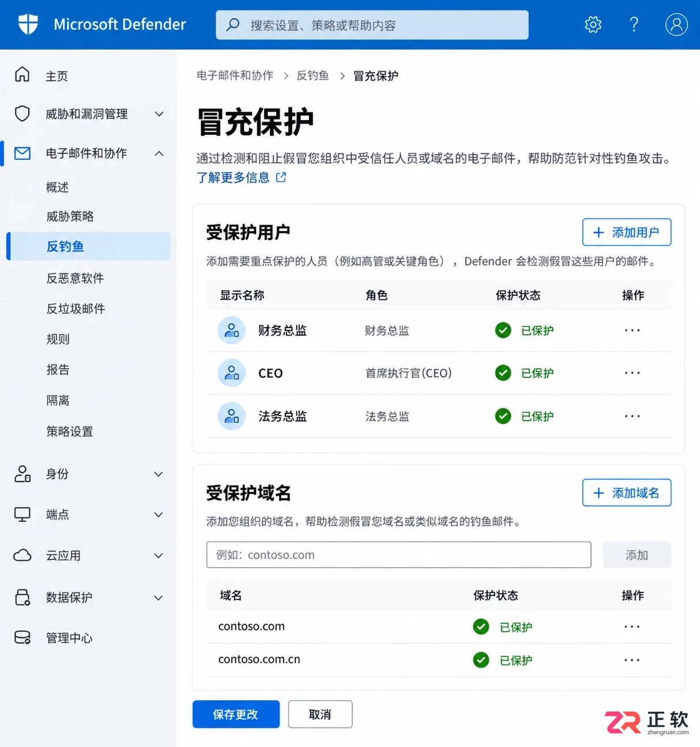Go to 反钓鱼 in the breadcrumb

click(313, 76)
